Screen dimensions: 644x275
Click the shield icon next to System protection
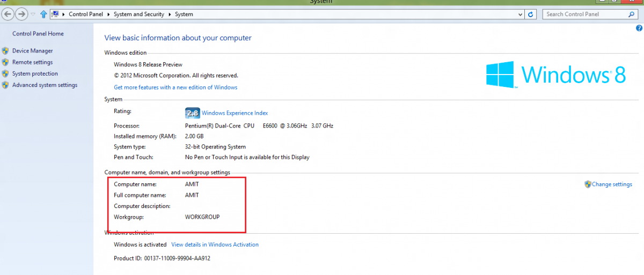(x=5, y=73)
